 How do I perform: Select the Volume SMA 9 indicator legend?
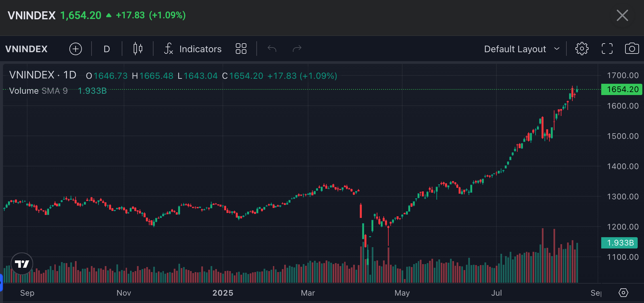tap(39, 91)
